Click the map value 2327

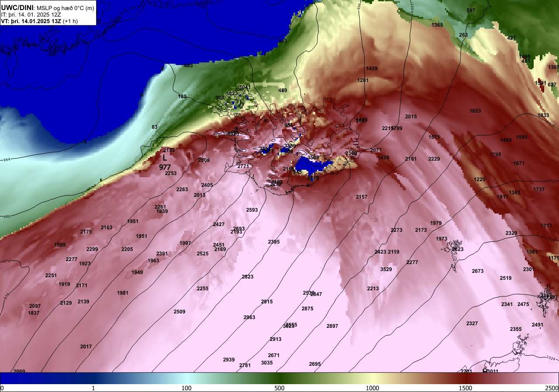472,323
